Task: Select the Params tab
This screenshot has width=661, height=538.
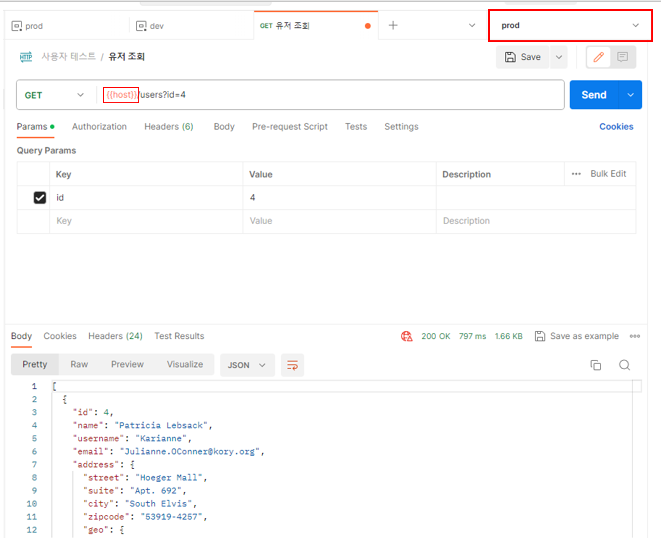Action: (35, 127)
